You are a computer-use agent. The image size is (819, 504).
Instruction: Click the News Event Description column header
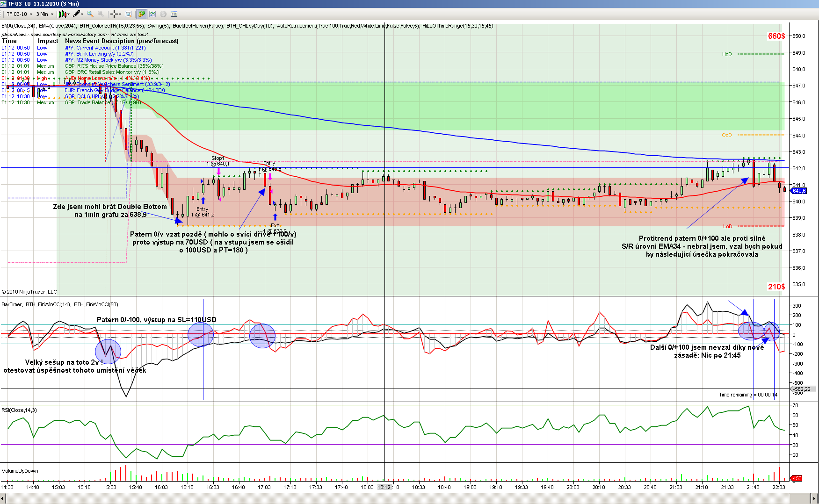point(122,41)
